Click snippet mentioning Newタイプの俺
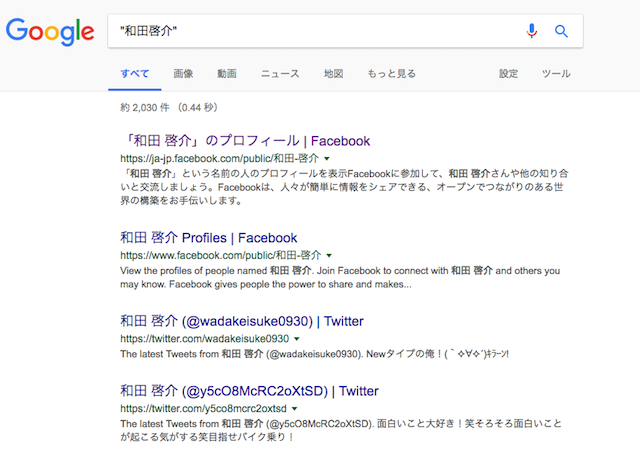640x458 pixels. point(314,354)
